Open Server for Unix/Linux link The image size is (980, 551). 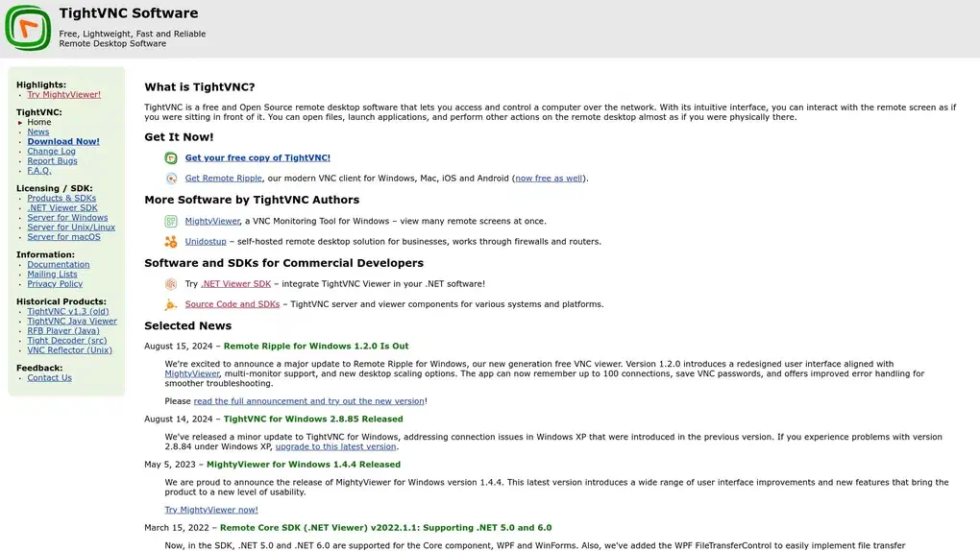tap(71, 227)
